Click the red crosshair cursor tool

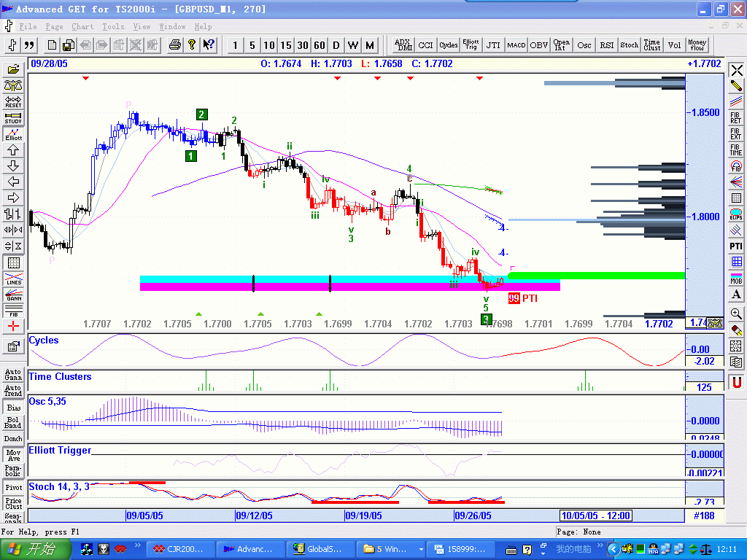pos(13,327)
